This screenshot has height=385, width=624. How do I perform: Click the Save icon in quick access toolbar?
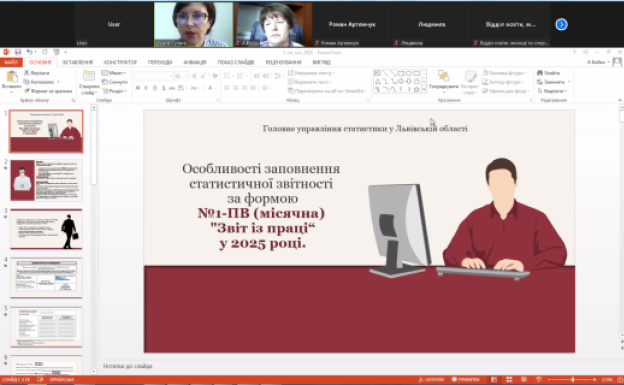pyautogui.click(x=18, y=52)
